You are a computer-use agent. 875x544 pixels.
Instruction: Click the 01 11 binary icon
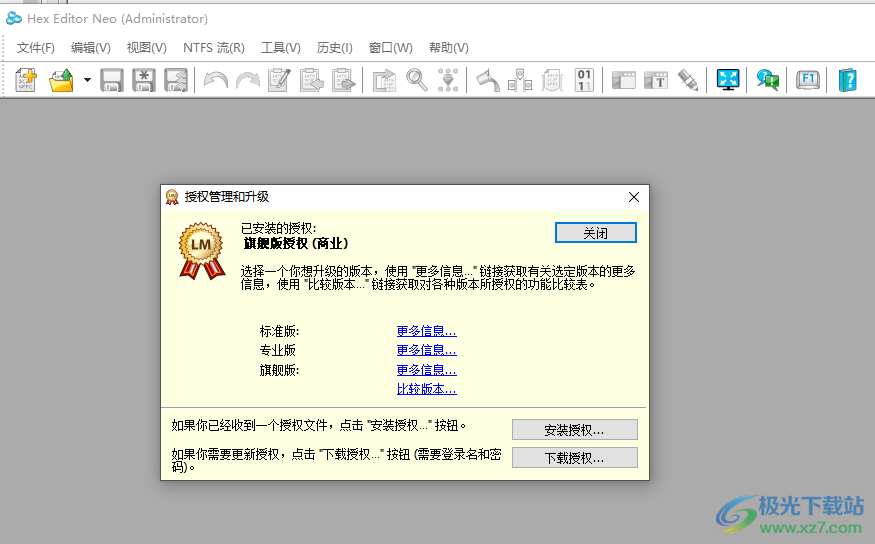point(584,80)
